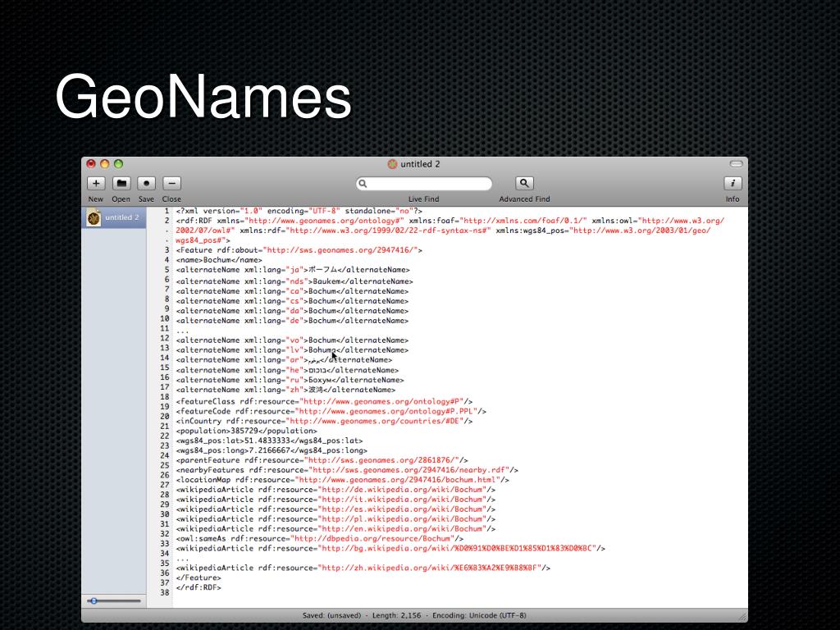Click the de.wikipedia.org wikipediaArticle line
The width and height of the screenshot is (840, 630).
[336, 490]
